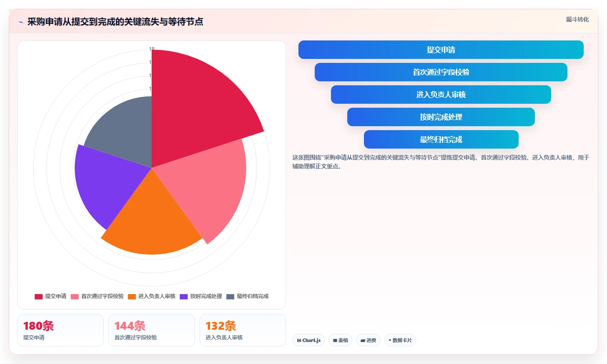Toggle the 提交申请 legend swatch
This screenshot has height=364, width=607.
click(x=39, y=297)
